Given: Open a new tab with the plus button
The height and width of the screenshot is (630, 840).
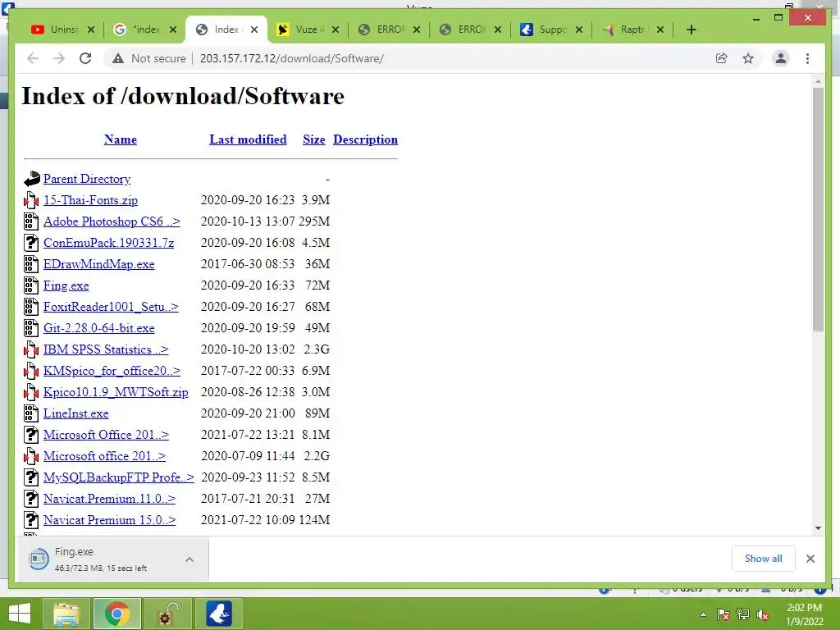Looking at the screenshot, I should pos(691,30).
